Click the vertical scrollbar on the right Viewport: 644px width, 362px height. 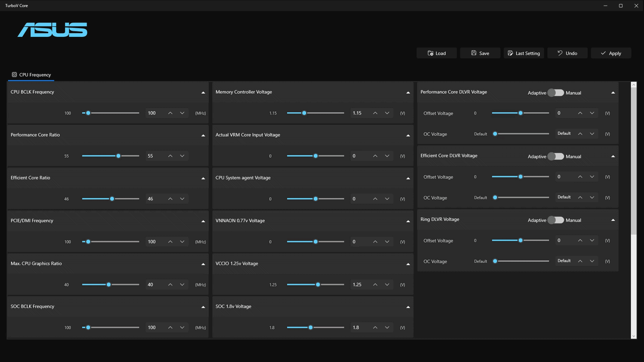(633, 211)
